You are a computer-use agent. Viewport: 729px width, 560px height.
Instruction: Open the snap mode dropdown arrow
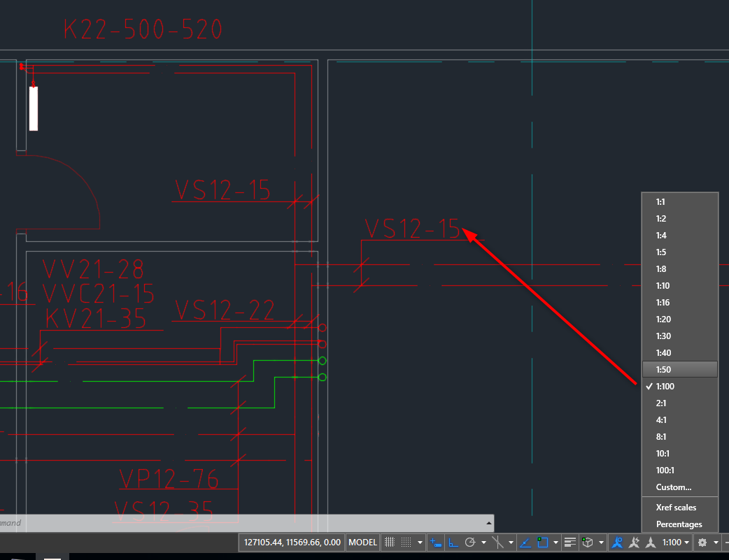tap(420, 542)
